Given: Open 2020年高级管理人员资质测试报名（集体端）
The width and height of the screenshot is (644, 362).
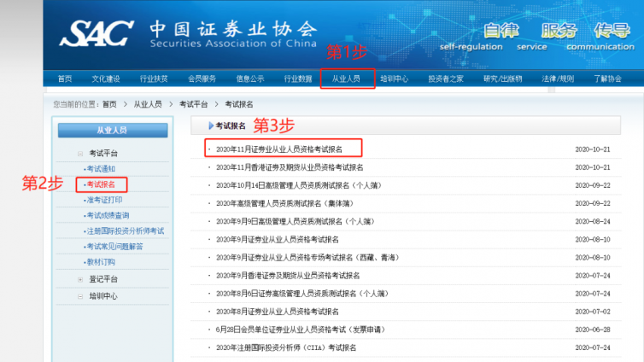Looking at the screenshot, I should (x=285, y=203).
